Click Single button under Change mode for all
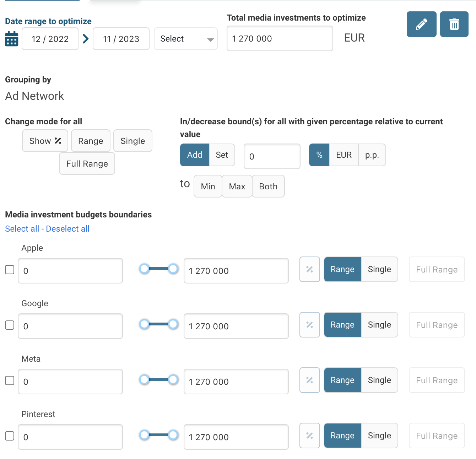The image size is (476, 459). (x=133, y=141)
